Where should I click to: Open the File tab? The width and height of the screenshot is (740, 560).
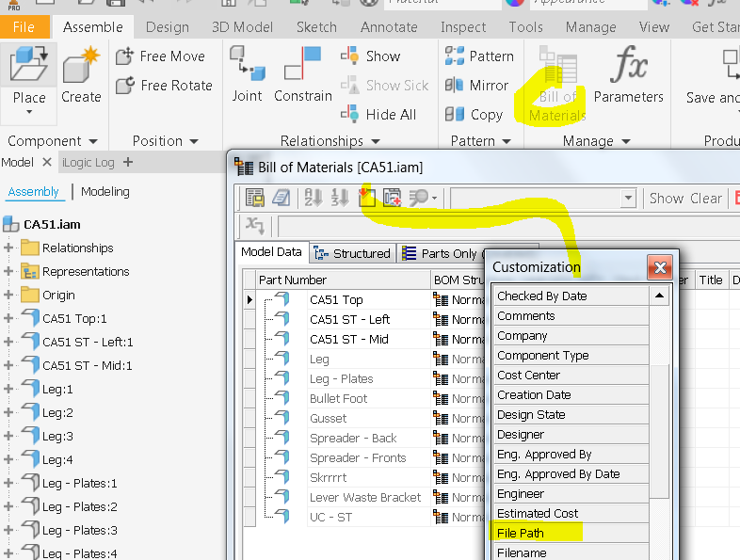[24, 27]
